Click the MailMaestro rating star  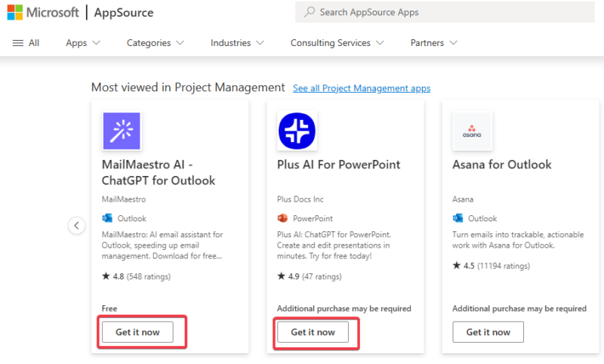106,276
